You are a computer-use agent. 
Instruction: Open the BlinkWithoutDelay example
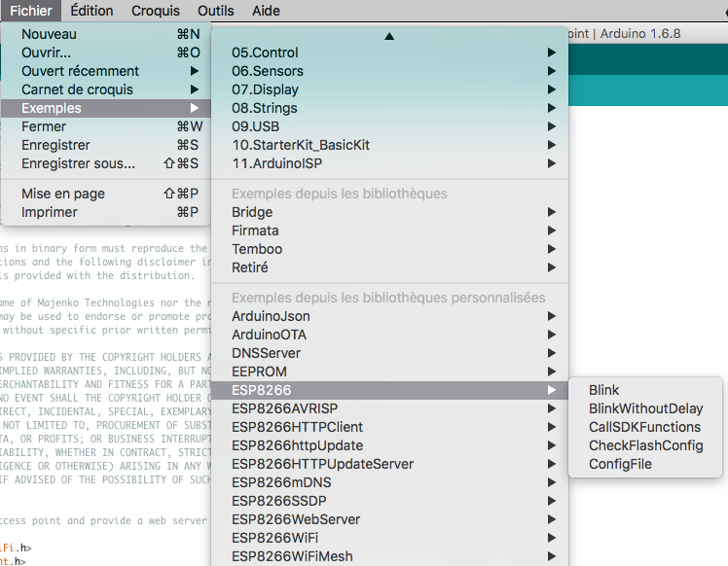645,408
